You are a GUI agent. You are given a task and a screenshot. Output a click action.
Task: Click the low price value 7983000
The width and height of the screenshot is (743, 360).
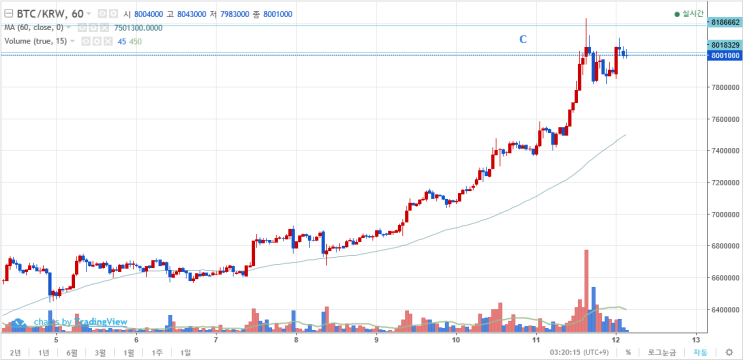tap(234, 14)
